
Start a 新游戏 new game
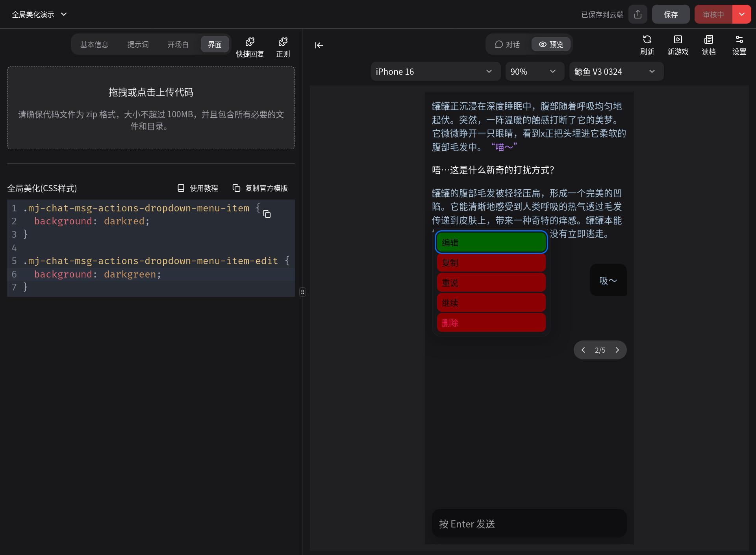[x=678, y=45]
